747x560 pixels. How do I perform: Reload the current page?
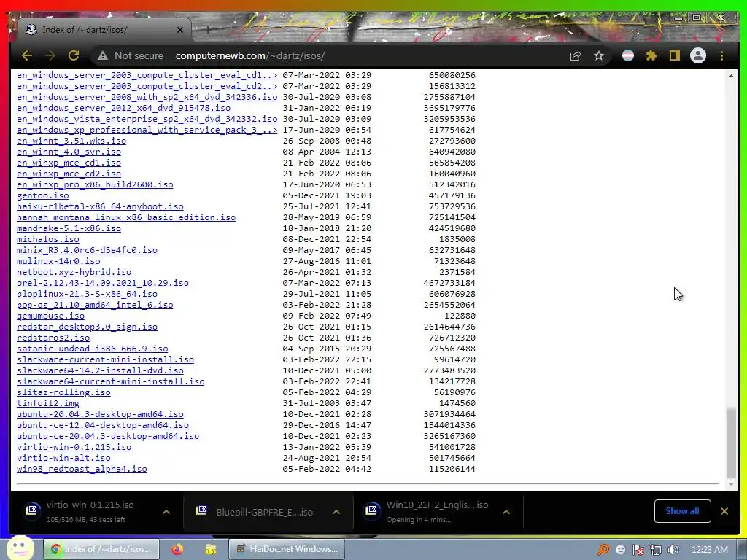[74, 55]
